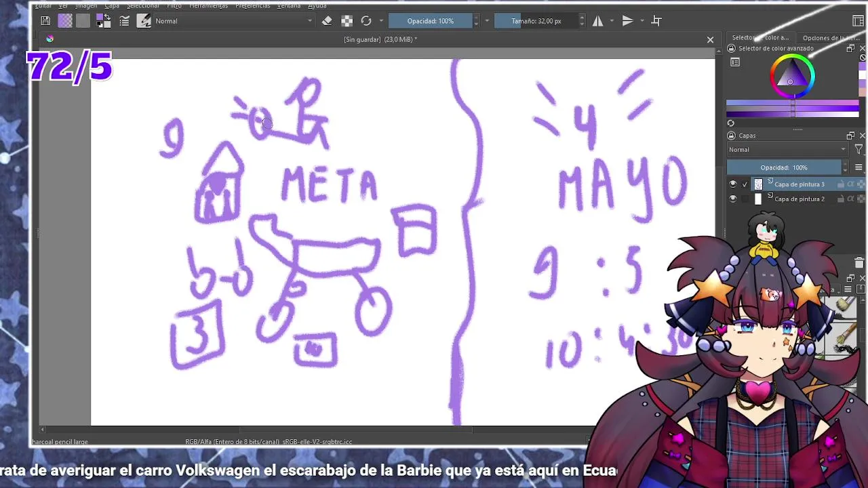Toggle the horizontal mirror tool
The height and width of the screenshot is (488, 868).
(x=597, y=21)
